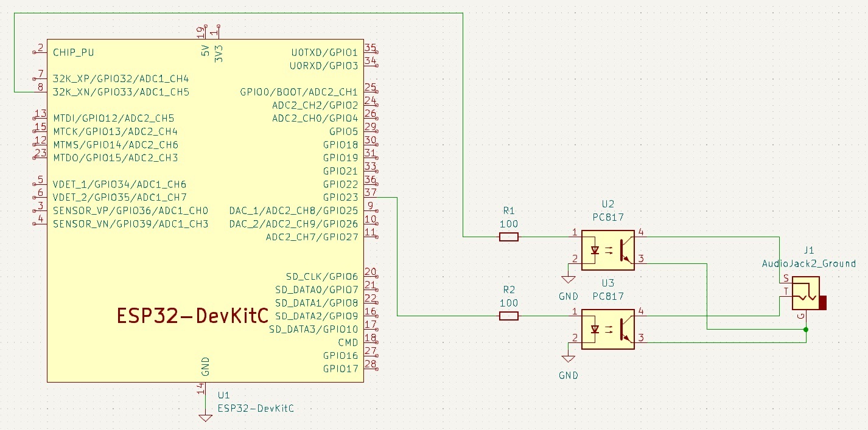Click the GPIO5 pin label
The image size is (868, 430).
(344, 131)
